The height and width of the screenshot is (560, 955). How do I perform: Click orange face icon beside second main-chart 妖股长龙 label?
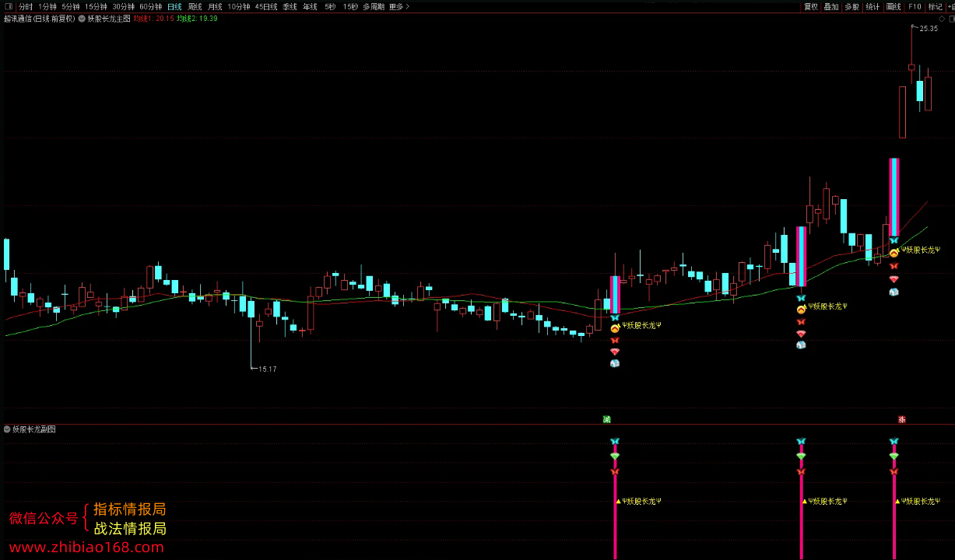click(801, 310)
